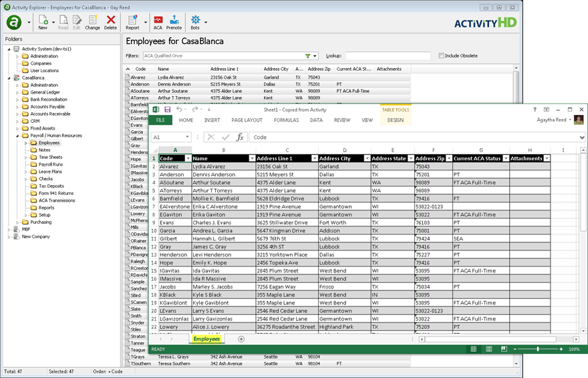Open the Name Box dropdown arrow
Image resolution: width=588 pixels, height=378 pixels.
click(187, 137)
